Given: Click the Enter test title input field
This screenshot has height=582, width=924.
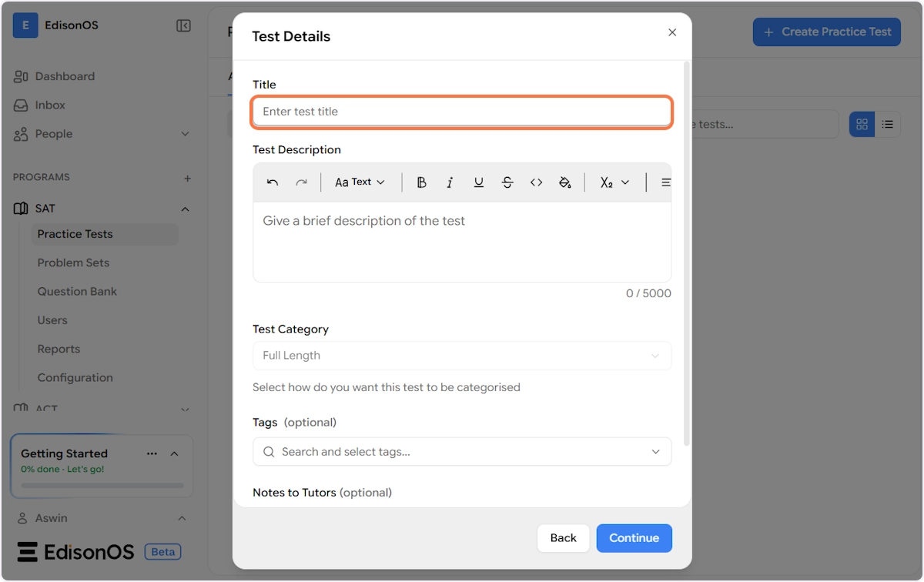Looking at the screenshot, I should (x=462, y=112).
